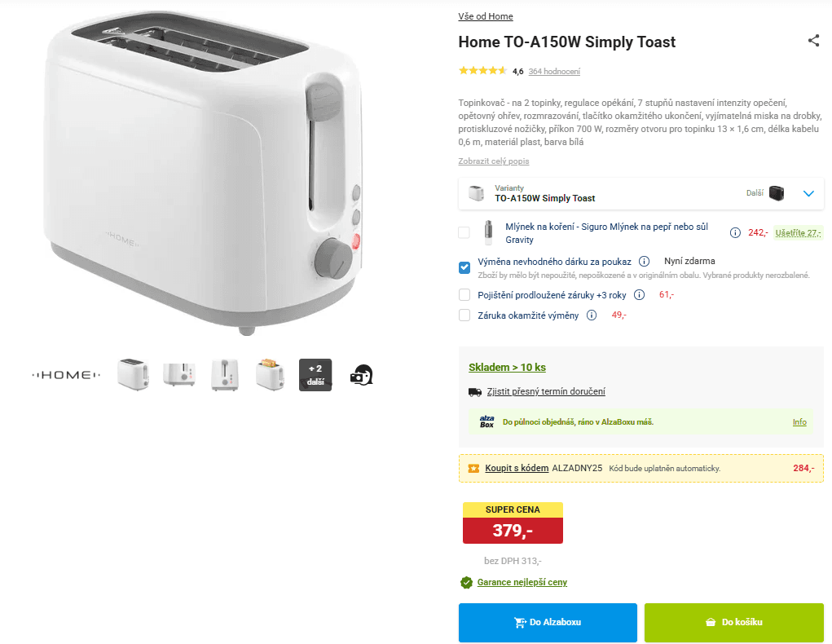This screenshot has height=644, width=832.
Task: Click info icon next to Výměna nevhodného dárku
Action: click(x=644, y=262)
